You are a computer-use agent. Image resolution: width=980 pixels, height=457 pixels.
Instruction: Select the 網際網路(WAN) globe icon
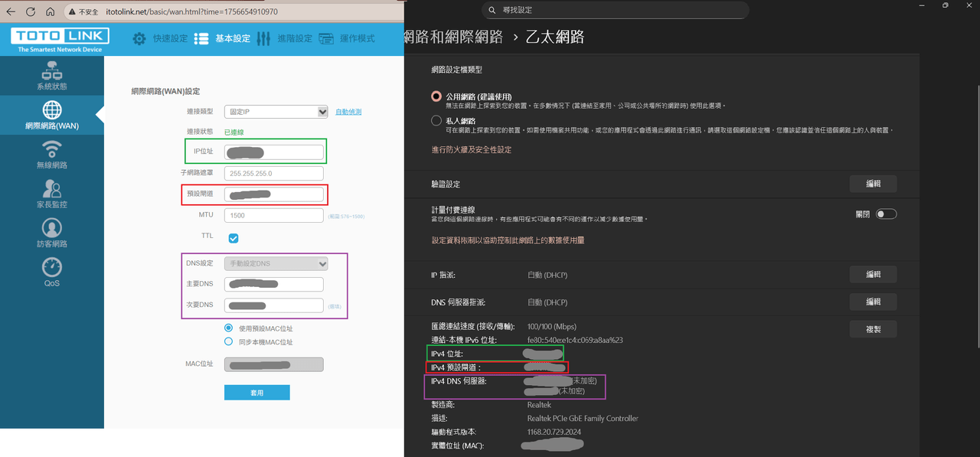tap(52, 109)
